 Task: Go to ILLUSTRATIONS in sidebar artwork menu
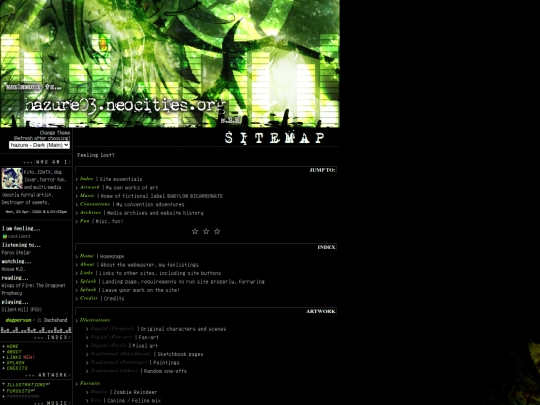[x=28, y=385]
